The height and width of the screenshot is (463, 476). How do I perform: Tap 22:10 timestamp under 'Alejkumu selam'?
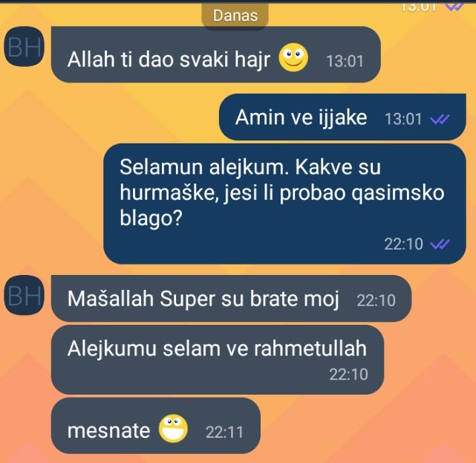tap(348, 375)
